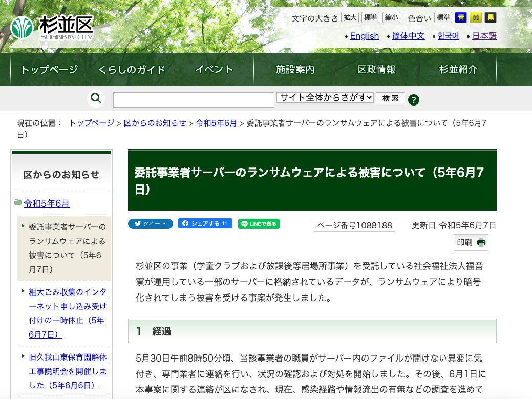This screenshot has height=399, width=532.
Task: Select blue 青 color scheme
Action: click(461, 17)
